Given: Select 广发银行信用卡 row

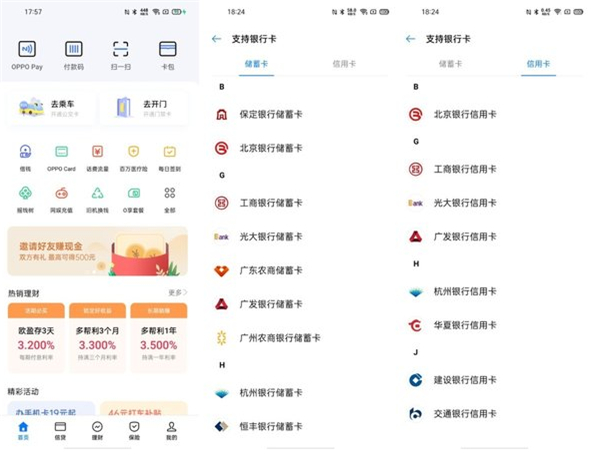Looking at the screenshot, I should (x=494, y=237).
